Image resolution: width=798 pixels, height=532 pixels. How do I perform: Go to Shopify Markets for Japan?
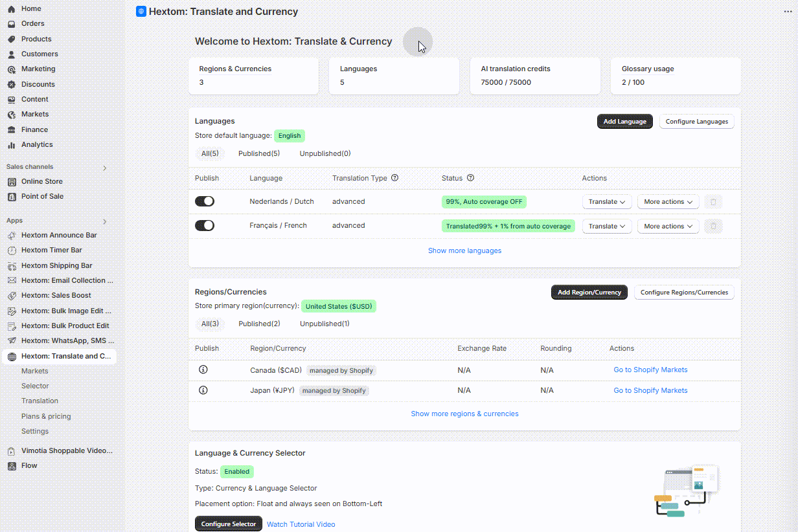click(x=650, y=390)
